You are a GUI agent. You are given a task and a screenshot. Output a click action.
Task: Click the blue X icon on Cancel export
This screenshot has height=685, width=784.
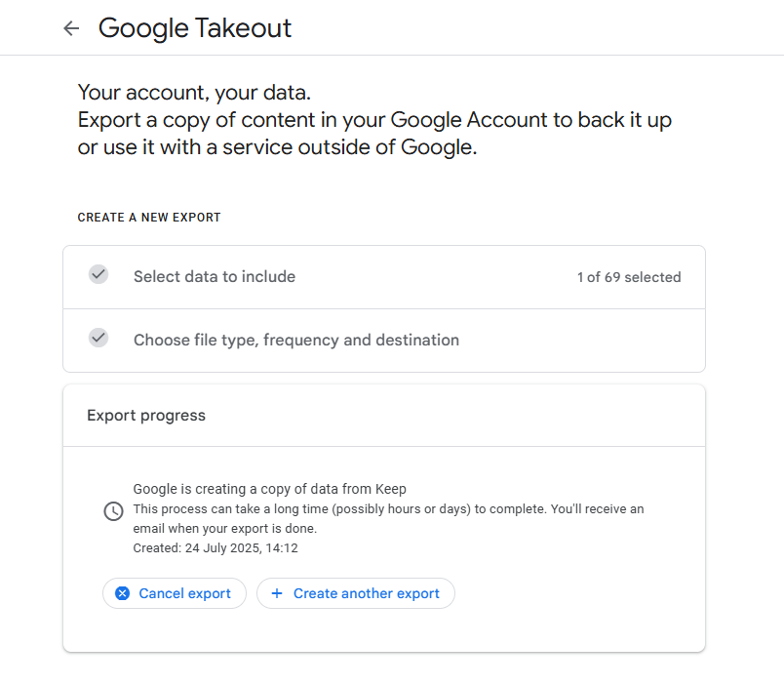(x=123, y=593)
